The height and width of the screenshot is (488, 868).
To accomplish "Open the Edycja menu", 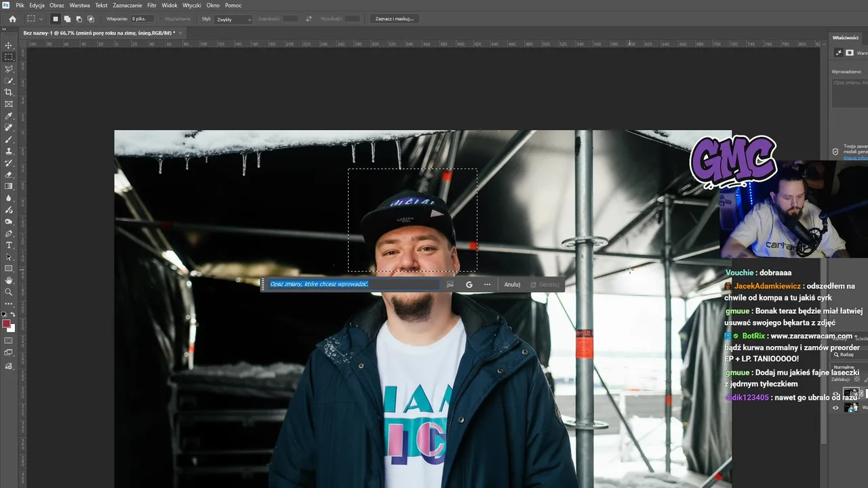I will 37,5.
